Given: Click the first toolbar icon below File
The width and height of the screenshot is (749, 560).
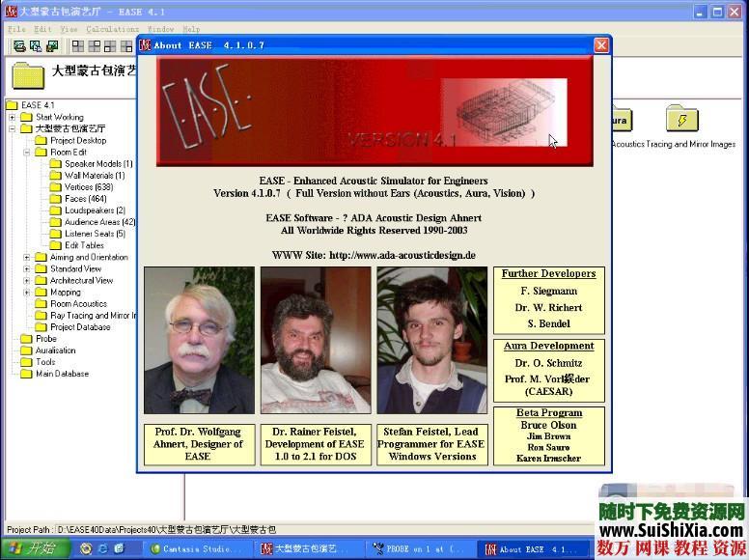Looking at the screenshot, I should pos(18,45).
